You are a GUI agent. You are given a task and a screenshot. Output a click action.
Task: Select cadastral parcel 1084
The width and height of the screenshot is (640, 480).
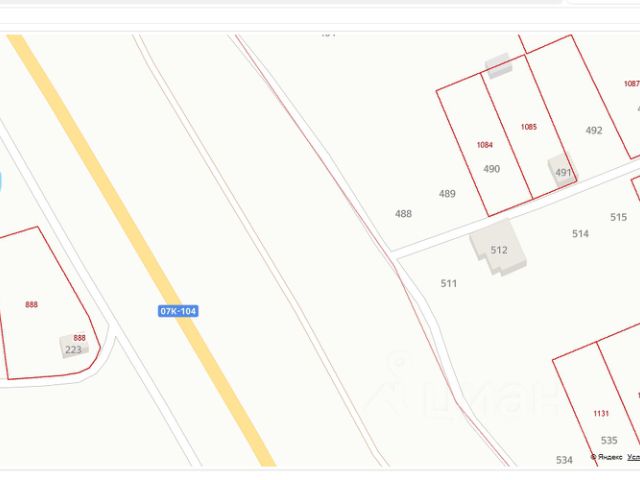click(484, 145)
